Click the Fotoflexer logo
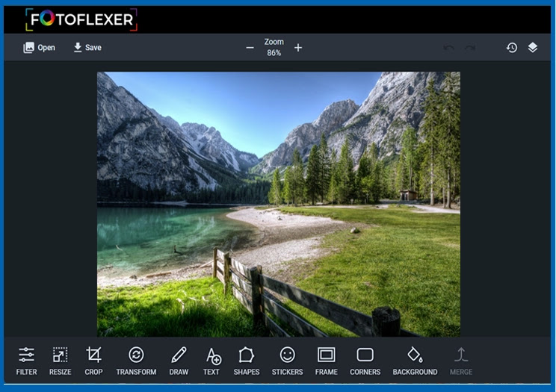Image resolution: width=556 pixels, height=392 pixels. pos(81,19)
